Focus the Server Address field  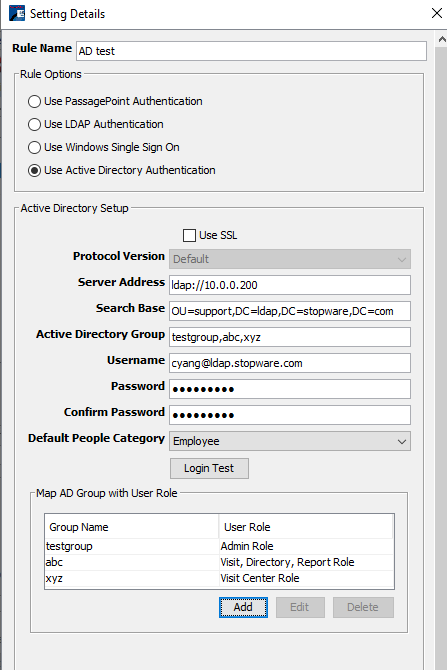tap(290, 285)
